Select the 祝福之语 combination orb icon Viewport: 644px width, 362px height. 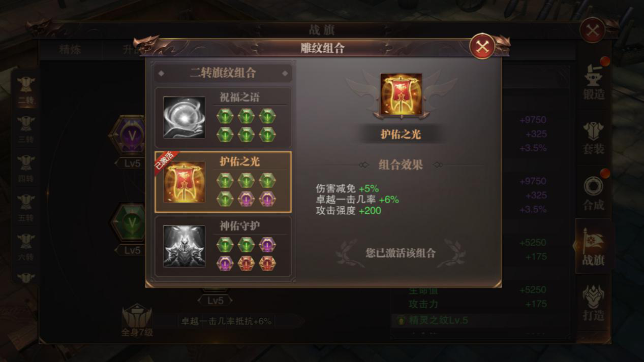(x=184, y=117)
